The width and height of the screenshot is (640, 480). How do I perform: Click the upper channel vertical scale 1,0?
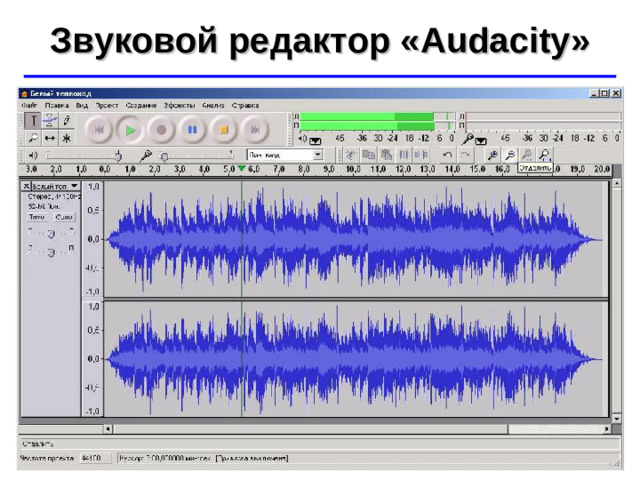[x=93, y=187]
